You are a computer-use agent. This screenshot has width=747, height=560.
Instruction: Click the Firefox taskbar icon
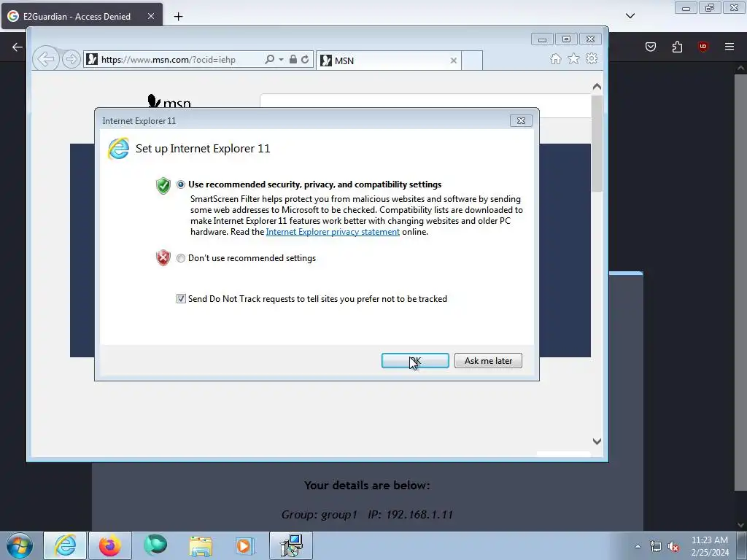coord(110,545)
